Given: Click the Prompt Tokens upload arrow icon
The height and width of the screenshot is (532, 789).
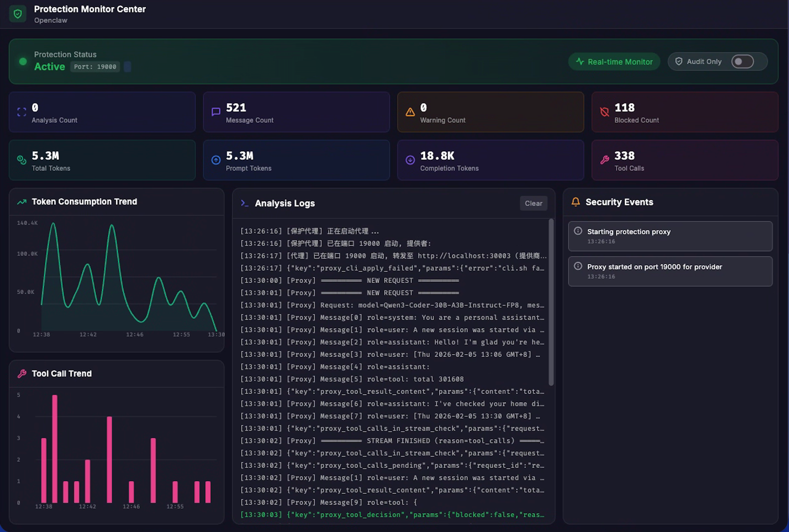Looking at the screenshot, I should (x=216, y=160).
